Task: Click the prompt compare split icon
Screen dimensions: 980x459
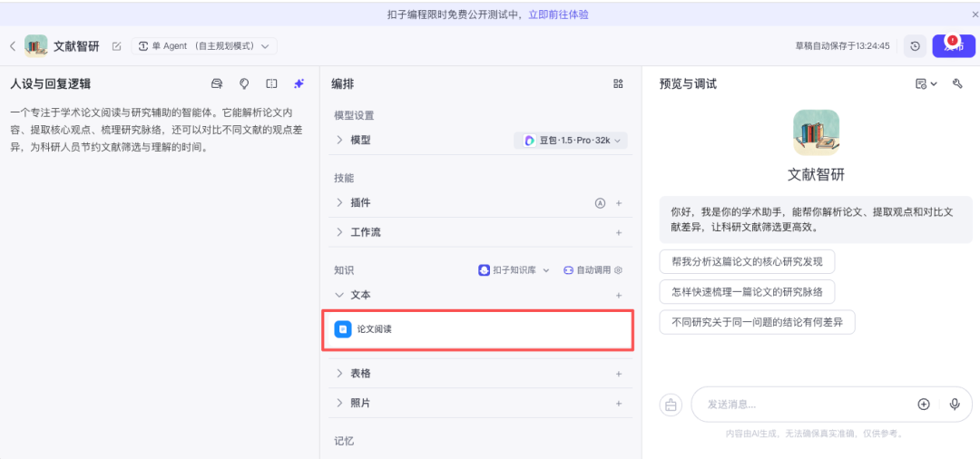Action: pos(271,83)
